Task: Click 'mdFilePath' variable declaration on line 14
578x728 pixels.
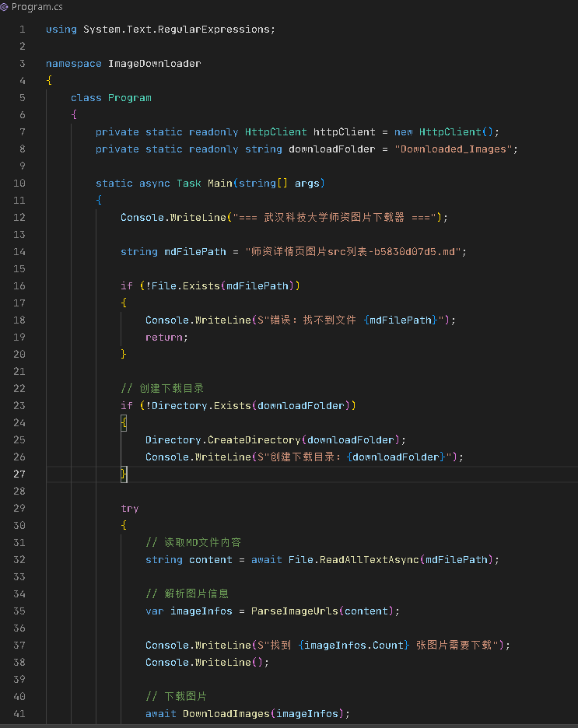Action: click(195, 252)
